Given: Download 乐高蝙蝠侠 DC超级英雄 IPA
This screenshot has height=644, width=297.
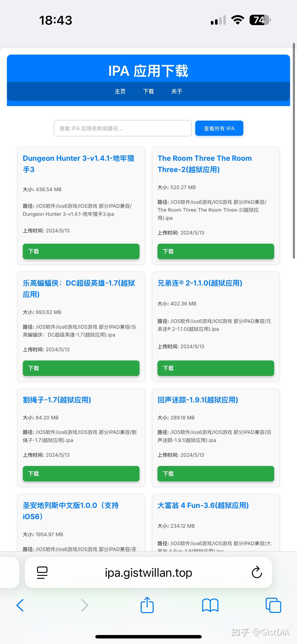Looking at the screenshot, I should click(81, 368).
